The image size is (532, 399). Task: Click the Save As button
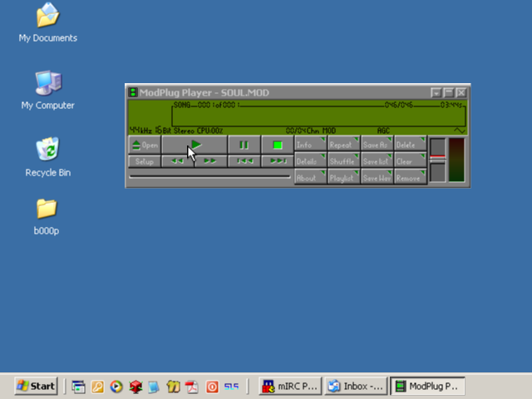click(377, 144)
